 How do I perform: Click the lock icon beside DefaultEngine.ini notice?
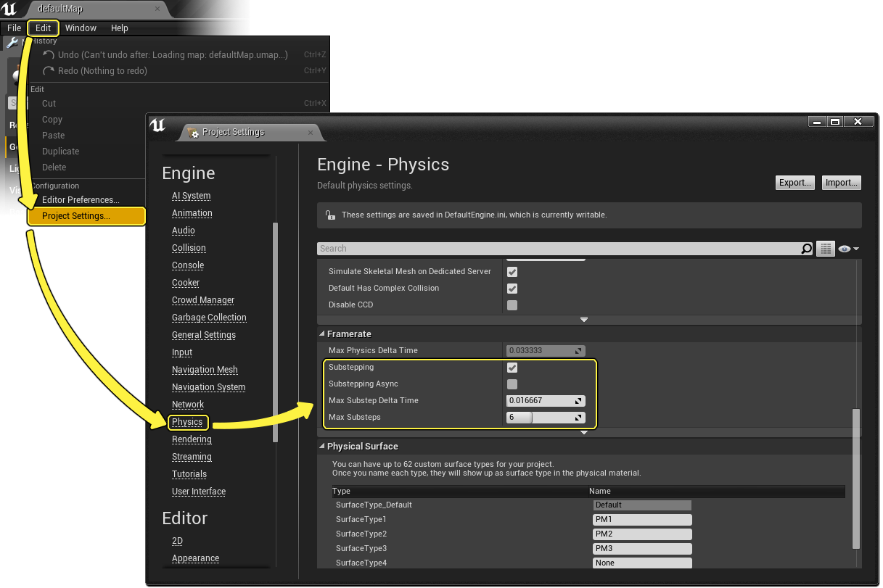[x=330, y=215]
